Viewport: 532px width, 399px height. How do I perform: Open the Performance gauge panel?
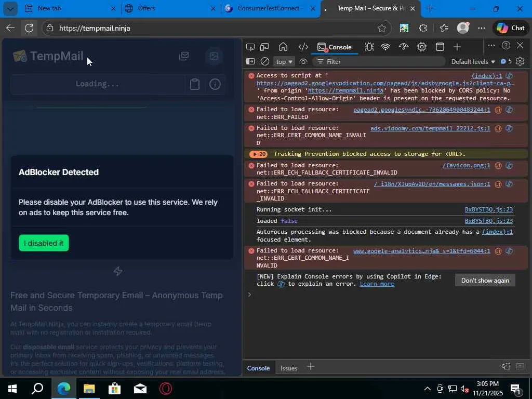[403, 47]
